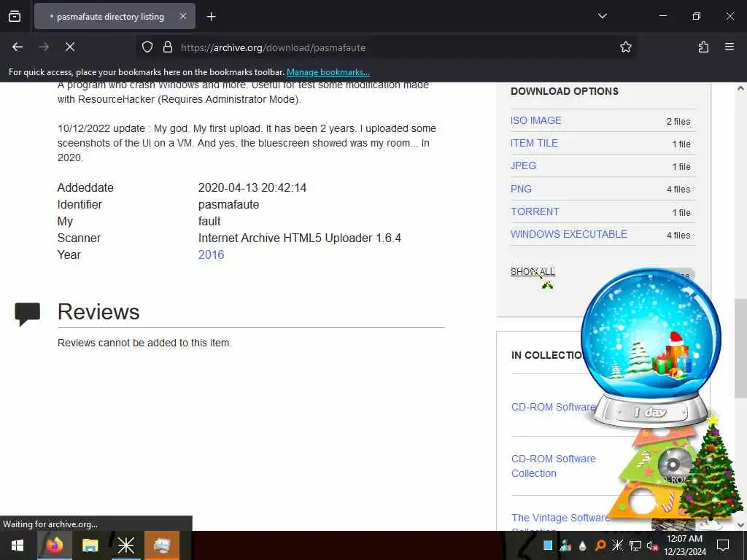Open the Manage bookmarks link
This screenshot has height=560, width=747.
(x=328, y=72)
